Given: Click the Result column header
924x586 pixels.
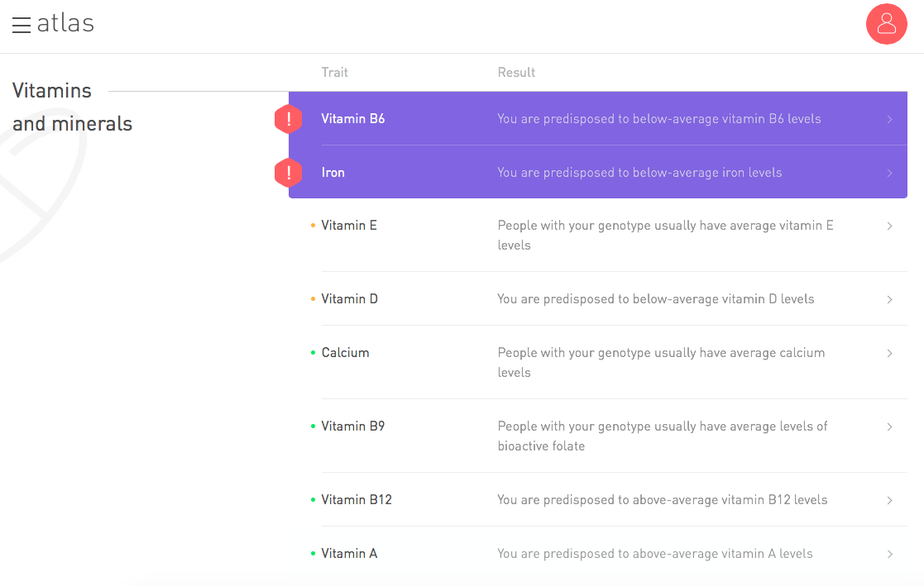Looking at the screenshot, I should 516,72.
